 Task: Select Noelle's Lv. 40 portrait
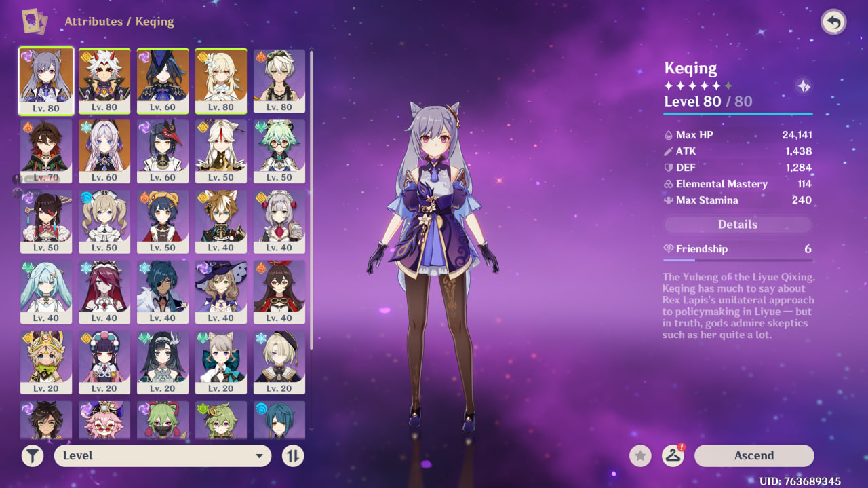coord(279,221)
